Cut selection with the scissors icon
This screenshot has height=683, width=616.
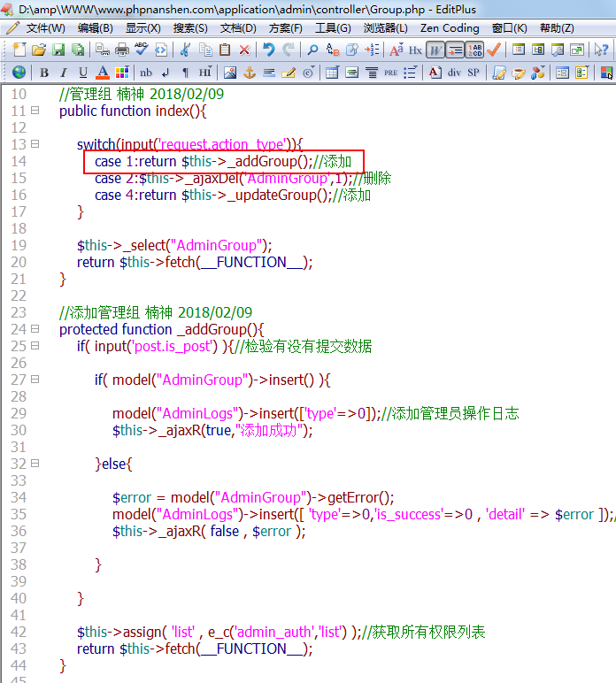(185, 50)
